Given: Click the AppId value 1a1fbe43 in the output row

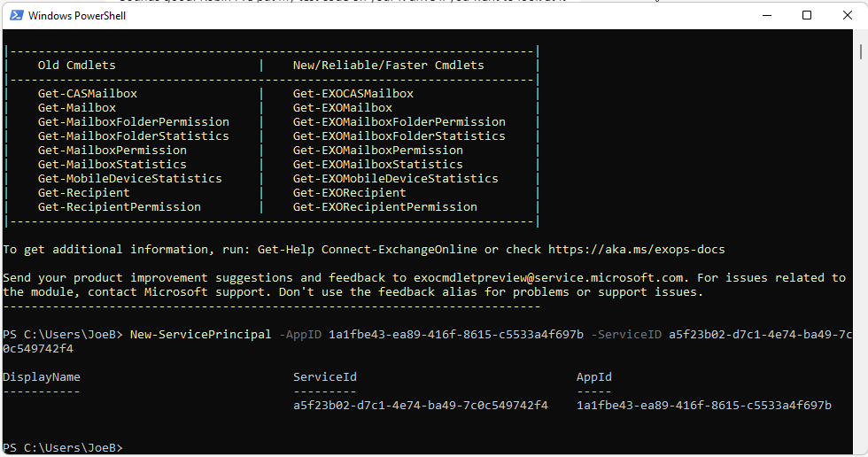Looking at the screenshot, I should [x=703, y=406].
